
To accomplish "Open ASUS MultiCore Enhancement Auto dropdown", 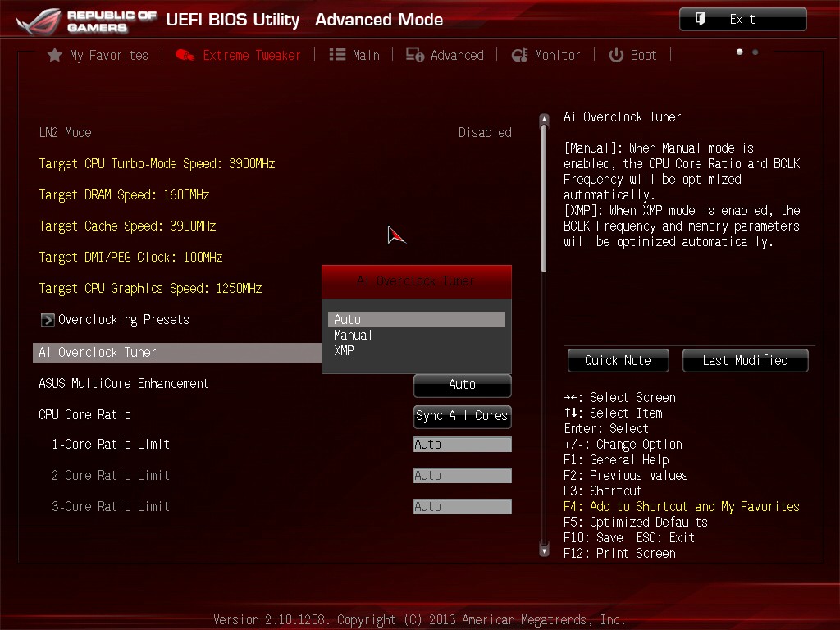I will 463,385.
